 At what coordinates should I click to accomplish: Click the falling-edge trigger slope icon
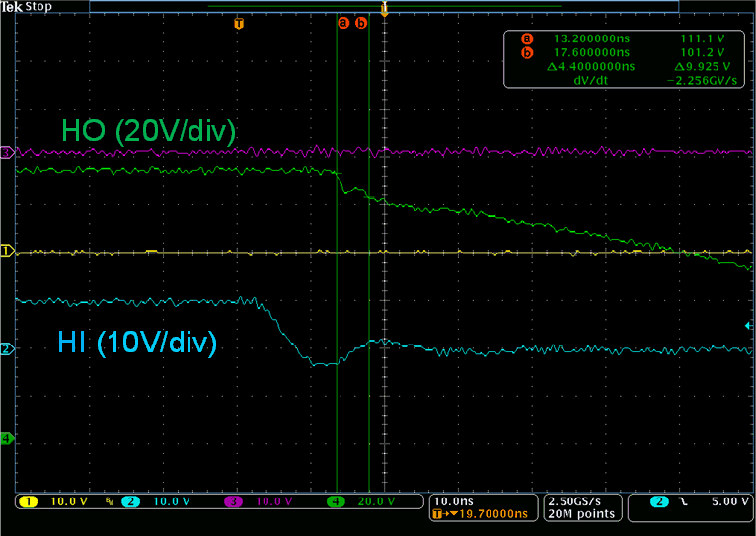[683, 501]
